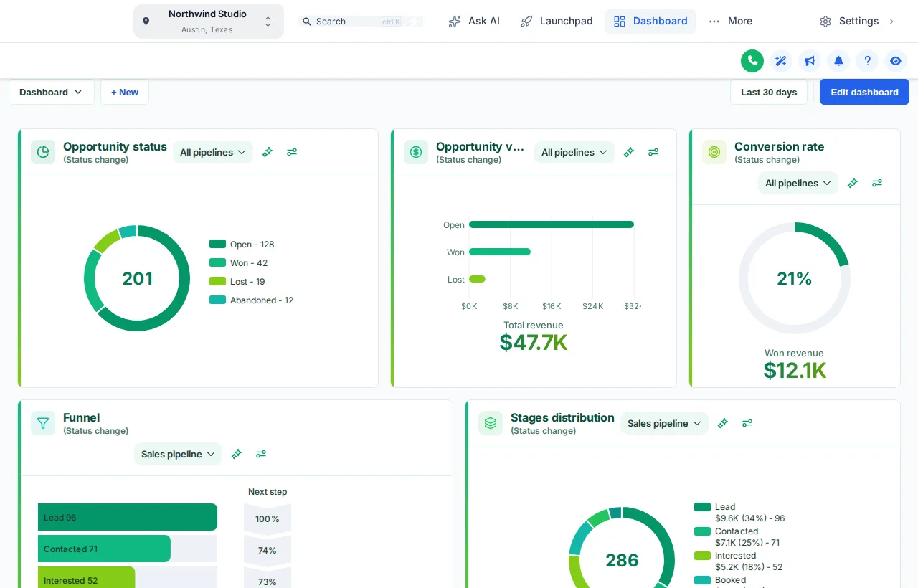
Task: Open All pipelines dropdown in Conversion rate
Action: 798,183
